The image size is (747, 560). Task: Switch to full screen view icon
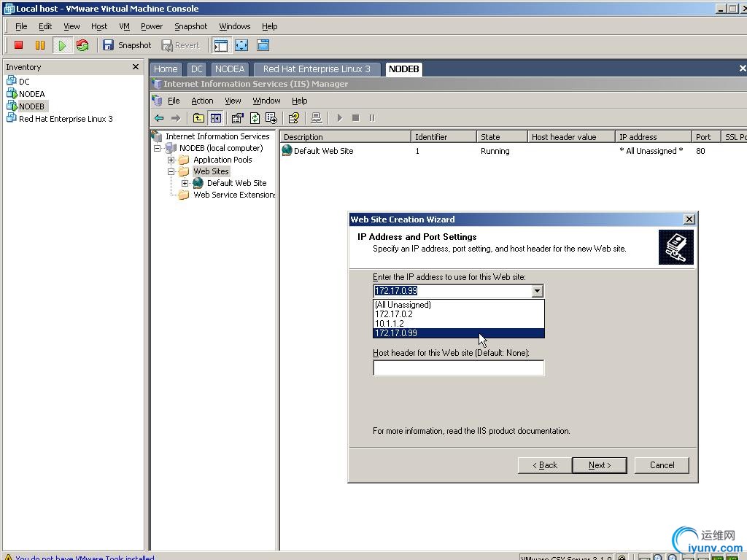click(241, 45)
